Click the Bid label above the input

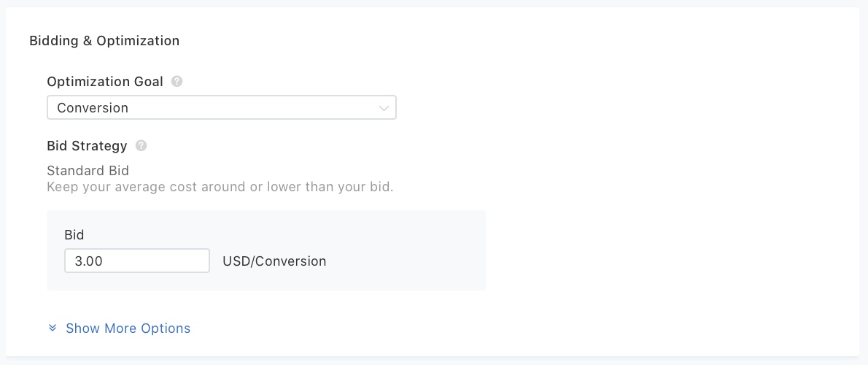click(x=74, y=235)
